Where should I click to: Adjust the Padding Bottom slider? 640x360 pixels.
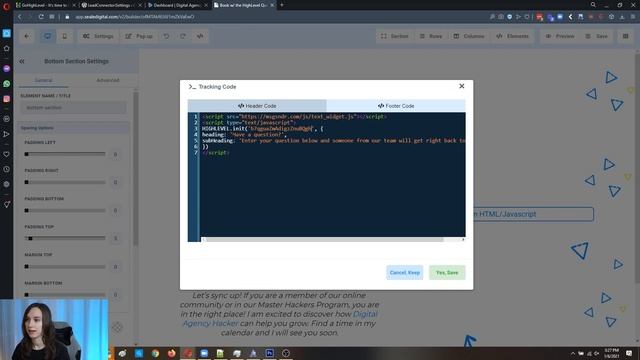coord(65,210)
